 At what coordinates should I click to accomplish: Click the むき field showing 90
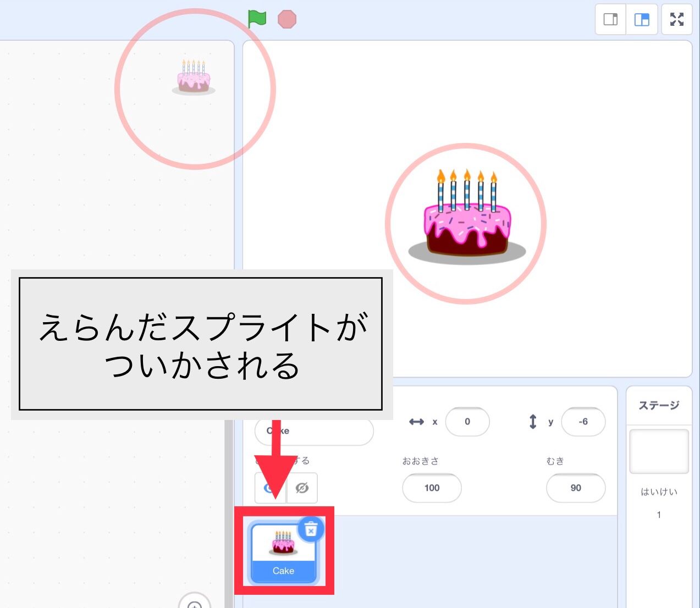(x=576, y=488)
